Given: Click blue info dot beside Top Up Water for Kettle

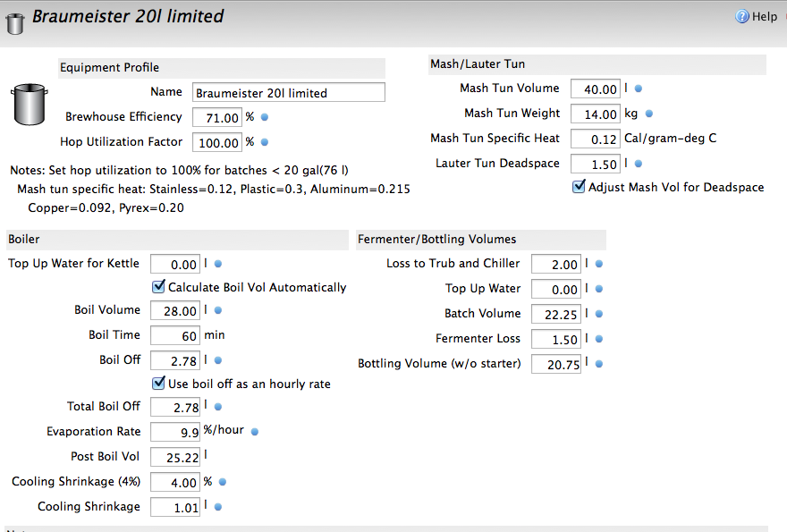Looking at the screenshot, I should 218,264.
